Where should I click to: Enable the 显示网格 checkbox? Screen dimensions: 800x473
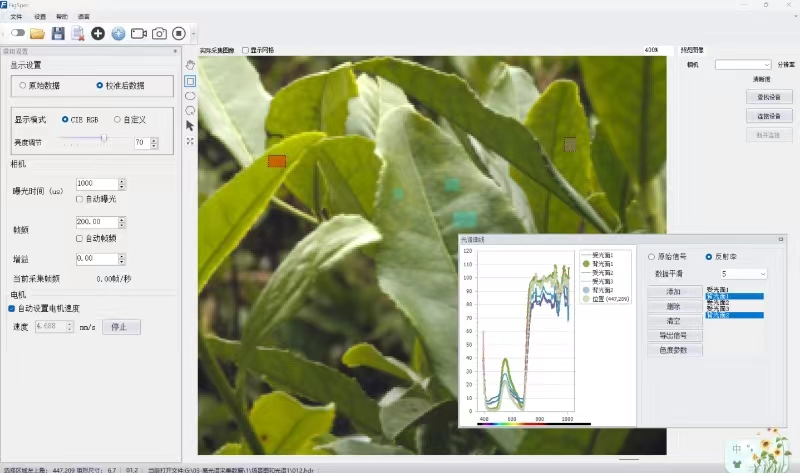pyautogui.click(x=246, y=50)
